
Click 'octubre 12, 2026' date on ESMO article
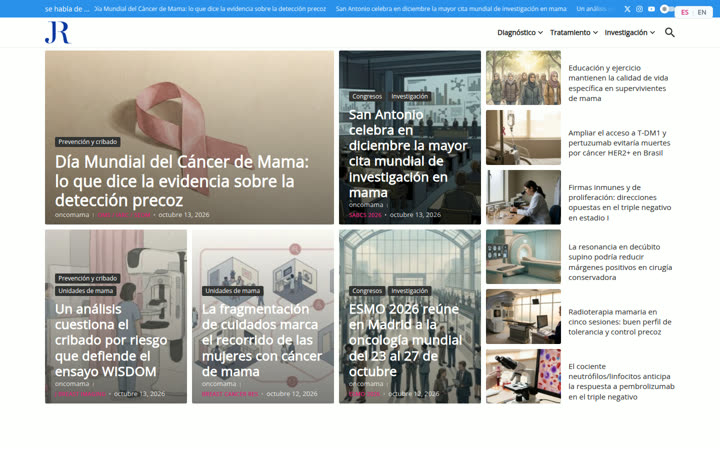click(414, 394)
